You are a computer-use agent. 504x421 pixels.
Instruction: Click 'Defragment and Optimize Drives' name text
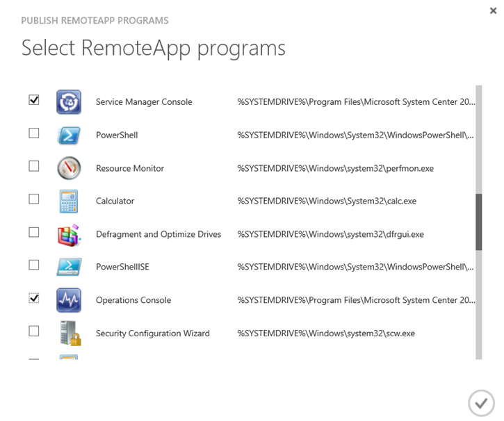click(x=158, y=234)
